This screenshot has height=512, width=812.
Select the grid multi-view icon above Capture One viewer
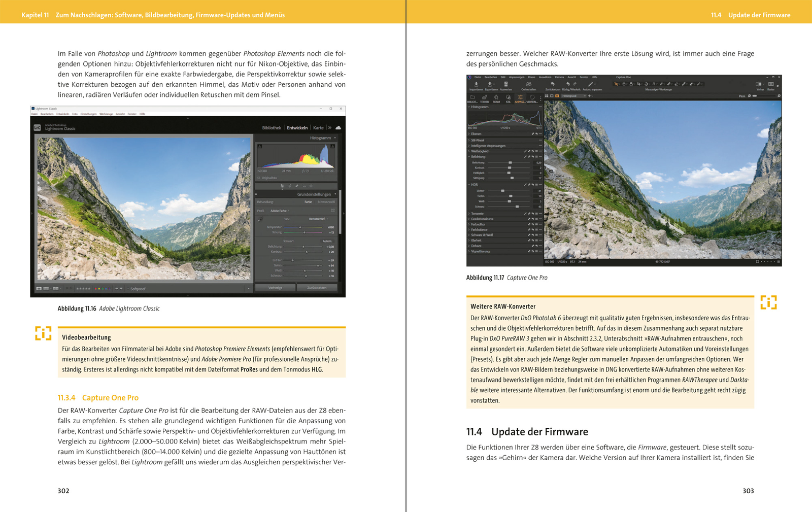tap(547, 96)
